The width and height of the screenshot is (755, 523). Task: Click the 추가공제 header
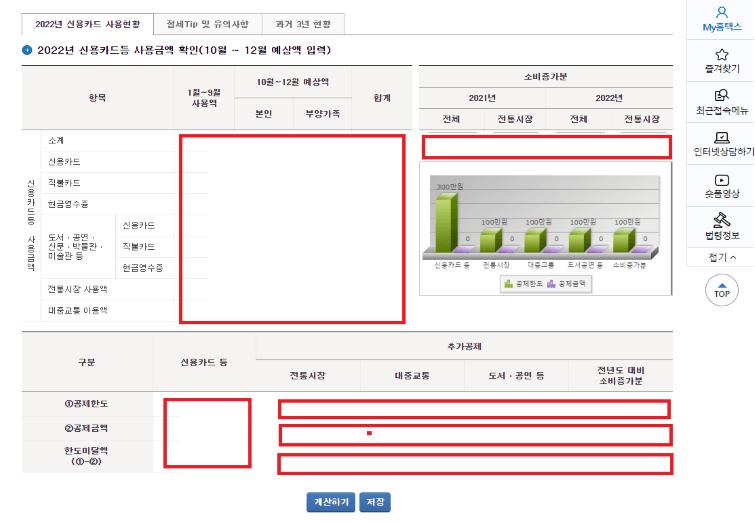[x=464, y=346]
